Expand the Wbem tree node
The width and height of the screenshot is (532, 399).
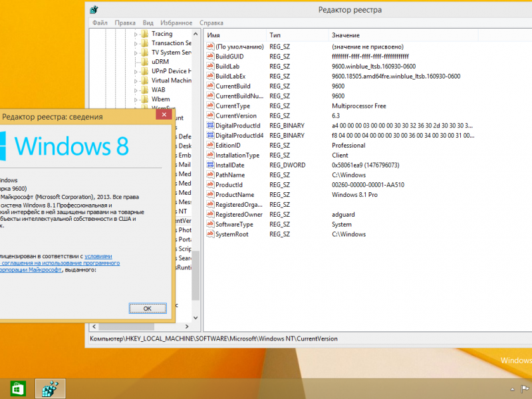click(x=136, y=100)
